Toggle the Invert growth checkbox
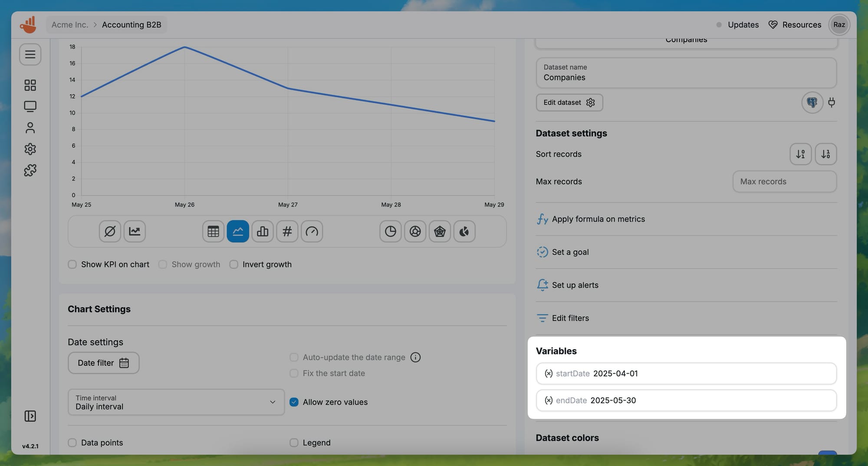 234,264
